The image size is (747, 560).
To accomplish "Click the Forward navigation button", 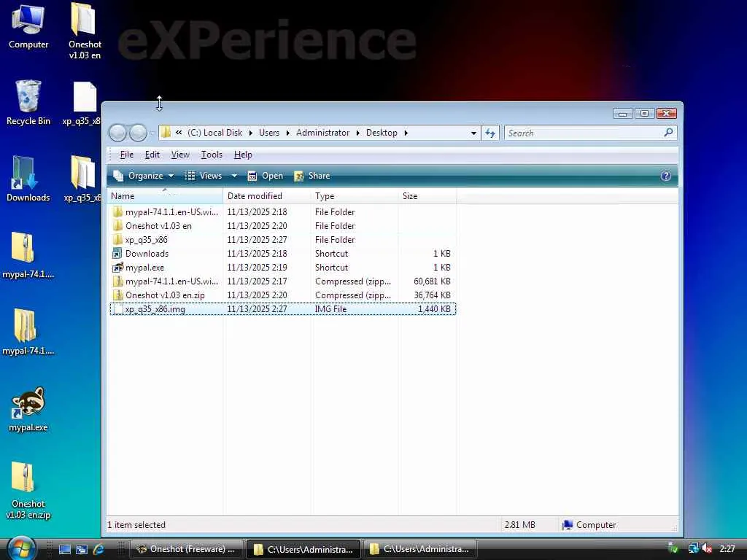I will coord(138,133).
